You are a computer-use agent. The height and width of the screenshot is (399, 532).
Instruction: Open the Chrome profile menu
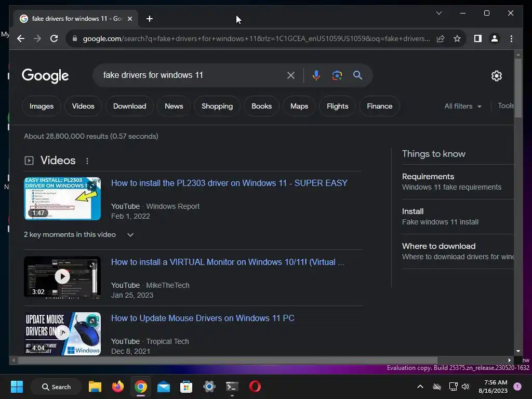(x=495, y=38)
